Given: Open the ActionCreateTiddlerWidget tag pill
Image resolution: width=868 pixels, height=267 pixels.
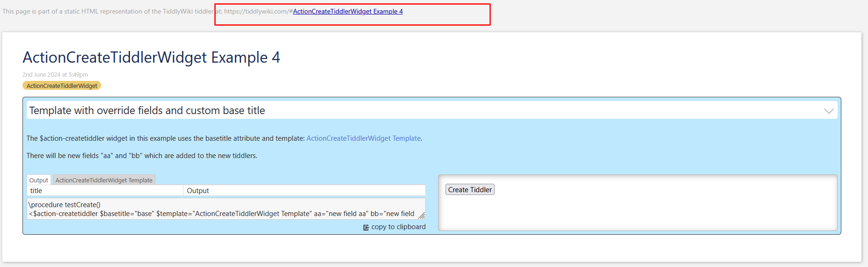Looking at the screenshot, I should click(62, 86).
